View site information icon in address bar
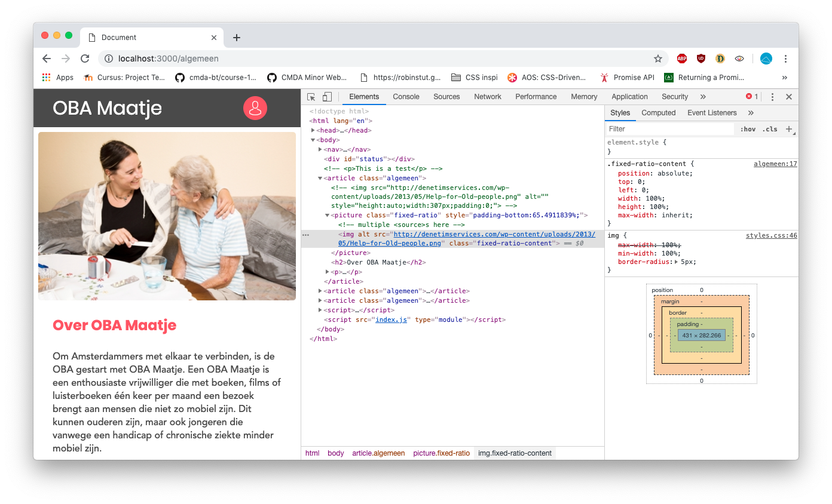 tap(109, 59)
